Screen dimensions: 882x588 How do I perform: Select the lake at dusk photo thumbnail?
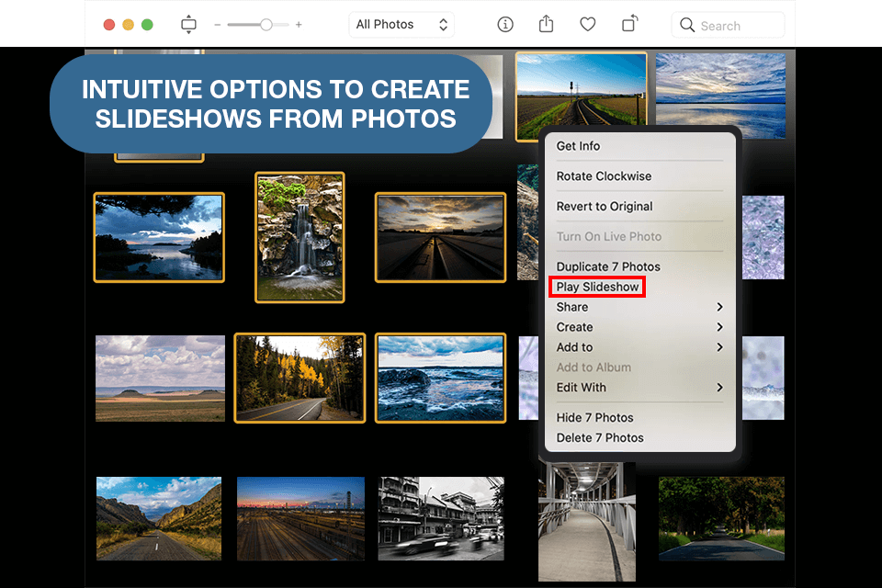click(x=159, y=237)
